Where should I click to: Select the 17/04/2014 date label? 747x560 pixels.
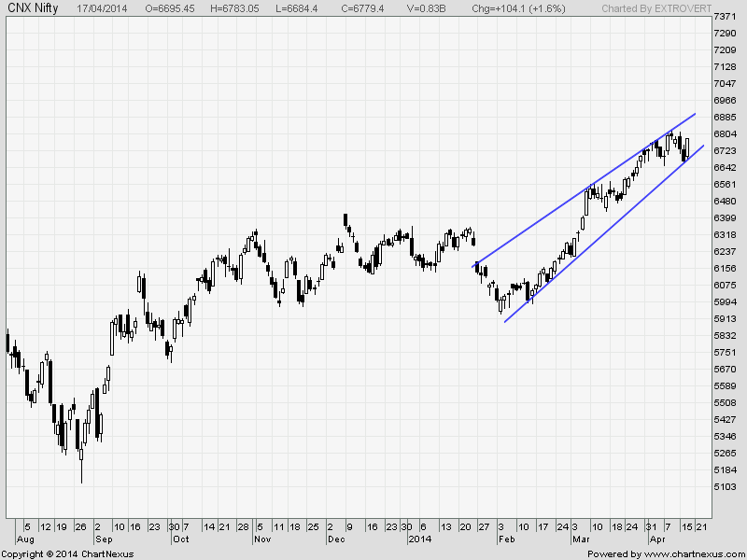point(103,7)
